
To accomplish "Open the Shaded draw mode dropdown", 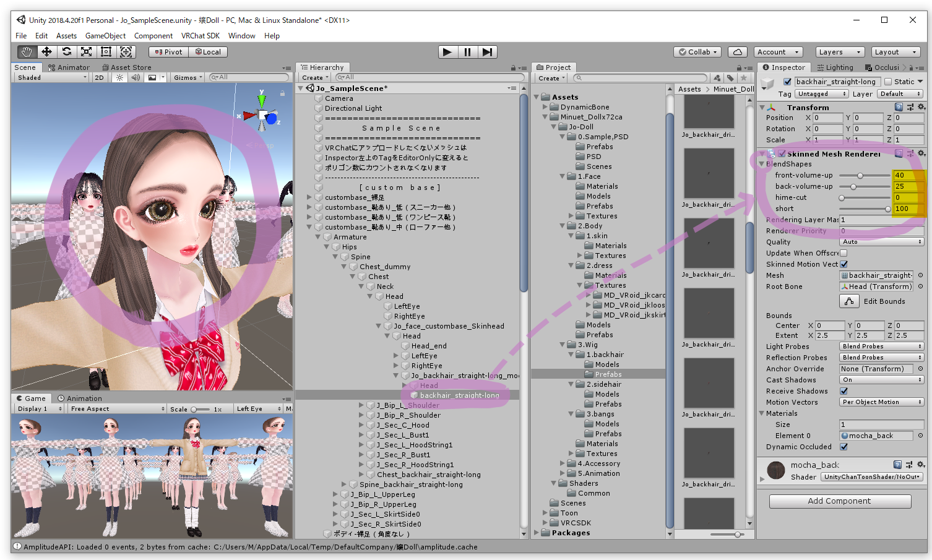I will [x=52, y=77].
